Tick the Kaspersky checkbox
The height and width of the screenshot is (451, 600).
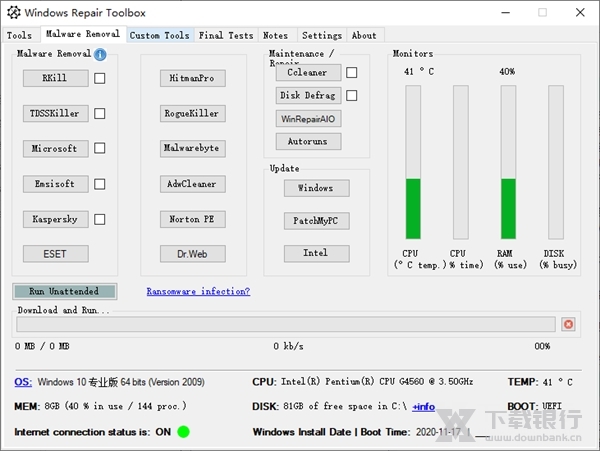coord(99,219)
